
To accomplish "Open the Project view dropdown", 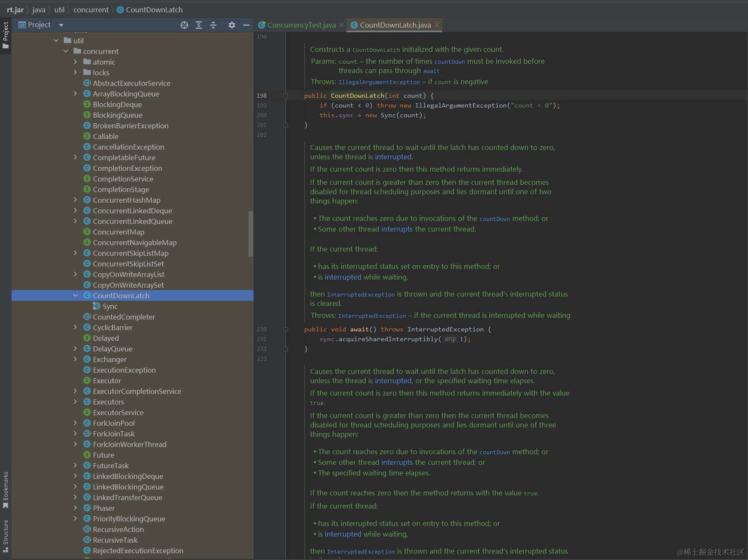I will pos(61,25).
